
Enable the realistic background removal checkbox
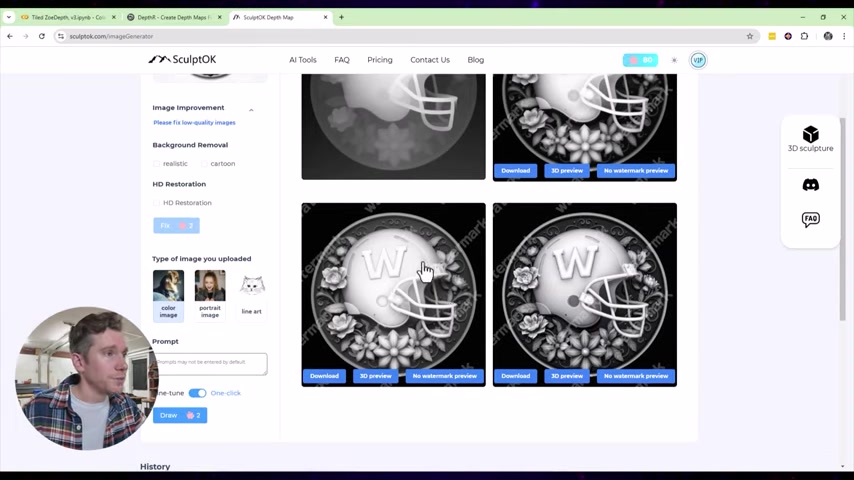point(157,164)
